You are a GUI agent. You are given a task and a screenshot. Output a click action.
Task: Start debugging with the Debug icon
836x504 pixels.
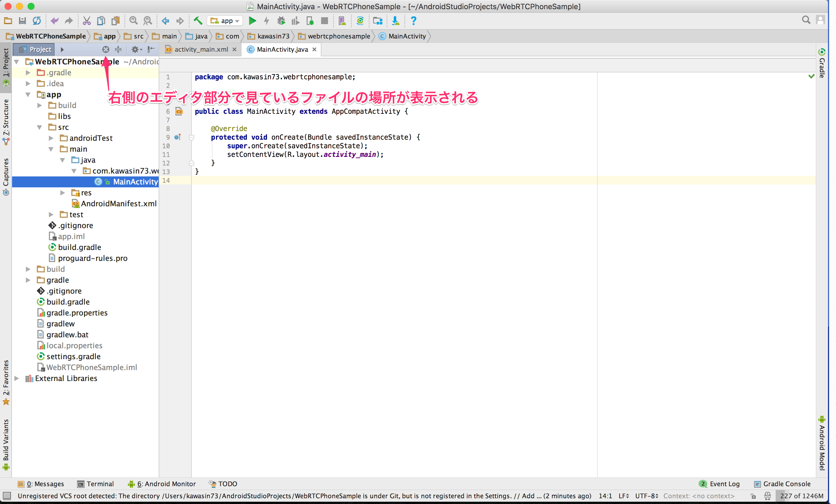pyautogui.click(x=281, y=21)
